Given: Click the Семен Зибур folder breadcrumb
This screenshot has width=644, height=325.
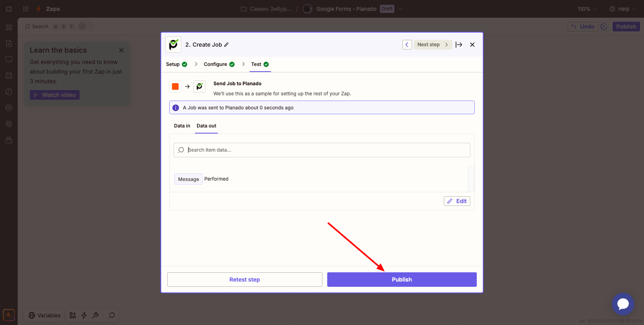Looking at the screenshot, I should 271,9.
